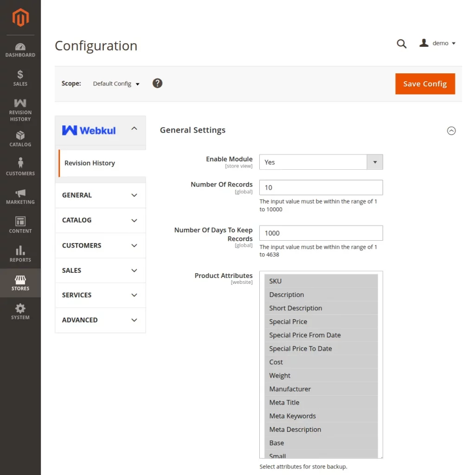Screen dimensions: 476x475
Task: Expand the ADVANCED configuration section
Action: coord(100,320)
